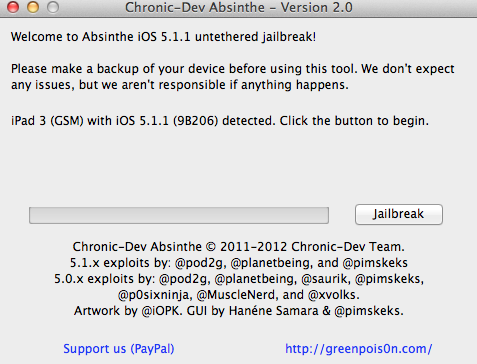
Task: Close the Absinthe window with red button
Action: (x=13, y=7)
